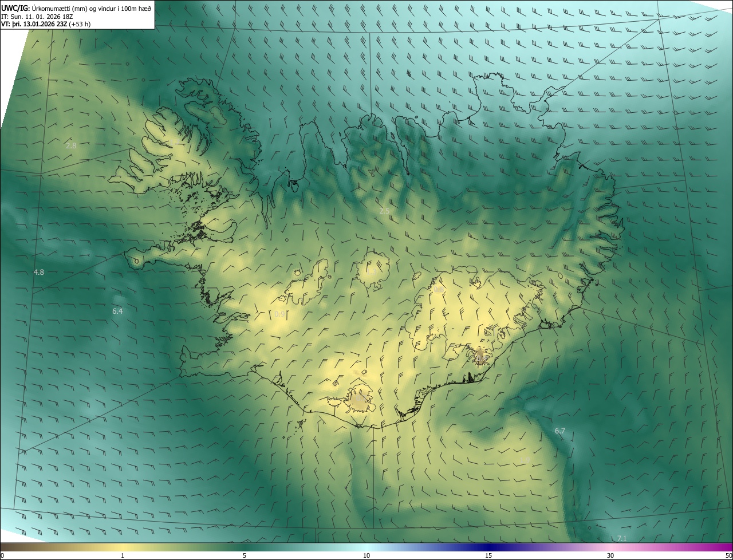
Task: Click the valid time line 'VT: þri. 13.01.2026 23Z (+53 h)'
Action: (46, 24)
